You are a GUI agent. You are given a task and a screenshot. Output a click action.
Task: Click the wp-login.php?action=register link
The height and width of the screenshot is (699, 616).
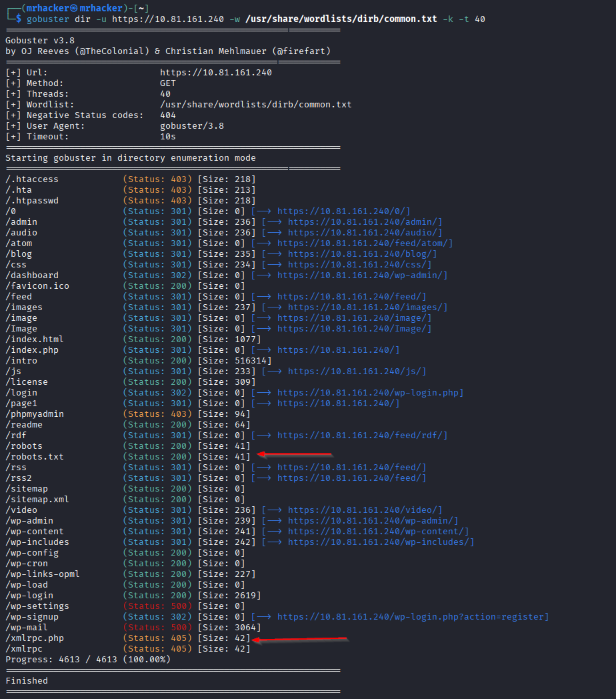[413, 617]
